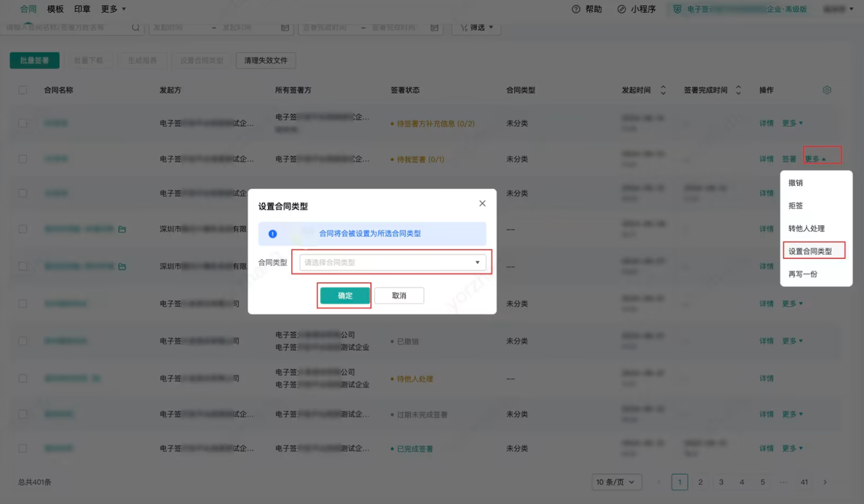Click the 取消 cancel button
The width and height of the screenshot is (864, 504).
[x=399, y=296]
